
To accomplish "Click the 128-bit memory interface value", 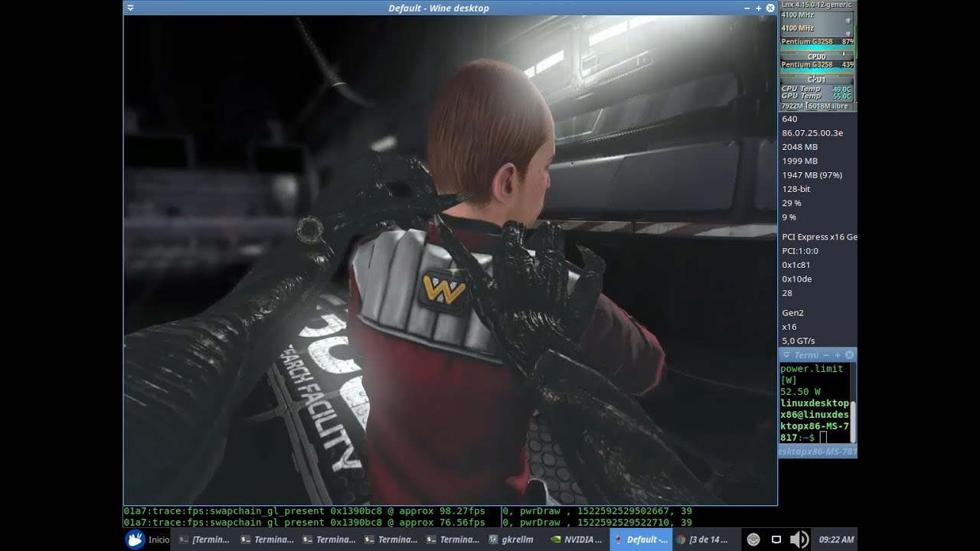I will (x=796, y=189).
